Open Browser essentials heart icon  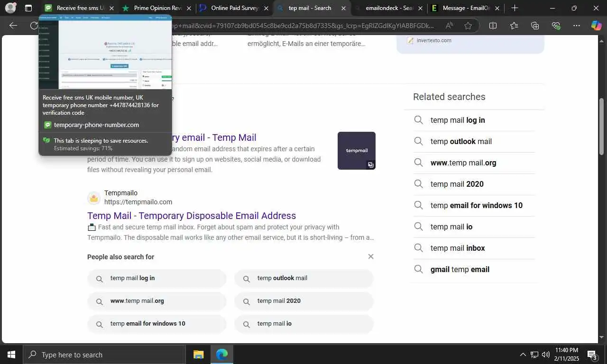556,26
